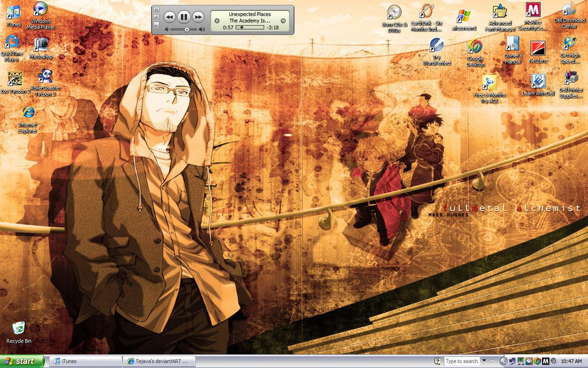
Task: Adjust the iTunes volume slider knob
Action: click(187, 29)
